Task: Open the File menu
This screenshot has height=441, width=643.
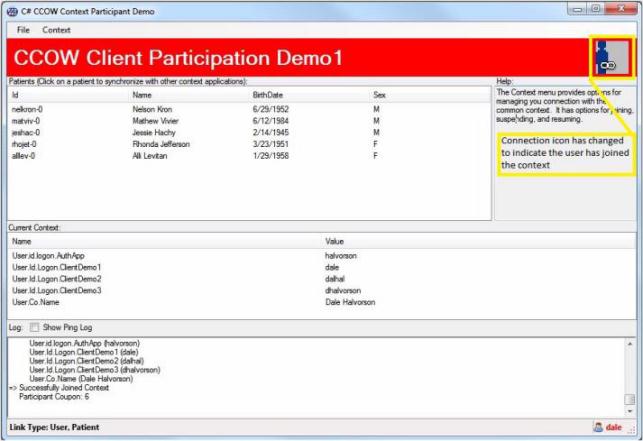Action: [x=23, y=30]
